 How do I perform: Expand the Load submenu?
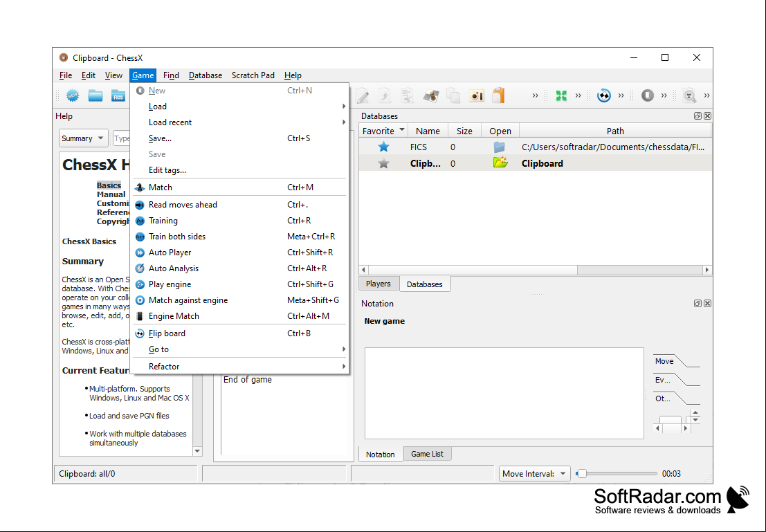(240, 107)
